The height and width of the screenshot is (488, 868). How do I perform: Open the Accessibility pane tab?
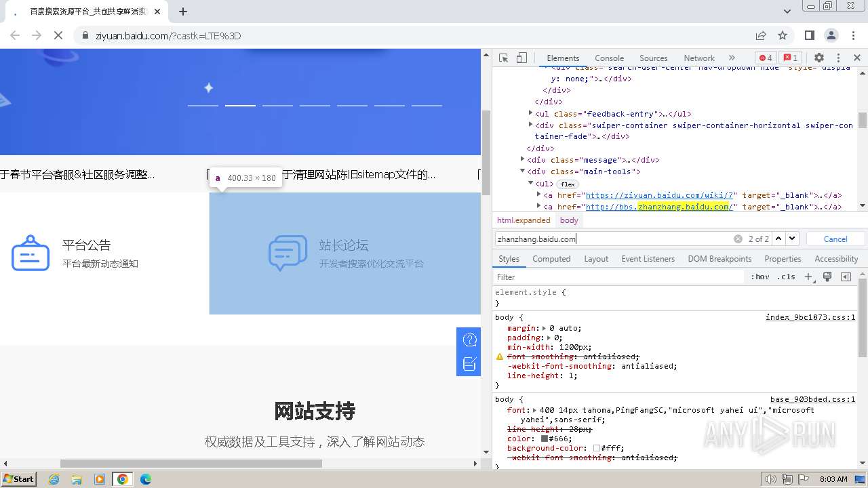click(x=836, y=259)
